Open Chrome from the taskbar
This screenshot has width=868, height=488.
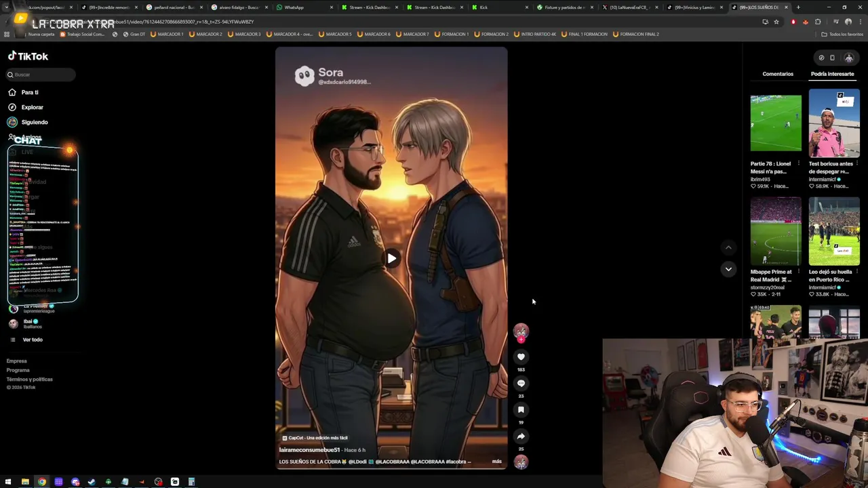(x=42, y=482)
